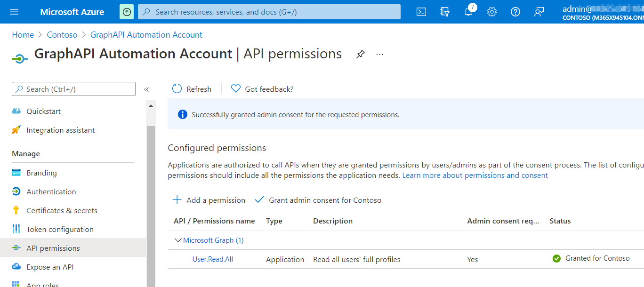Click Grant admin consent for Contoso
644x287 pixels.
pos(318,200)
